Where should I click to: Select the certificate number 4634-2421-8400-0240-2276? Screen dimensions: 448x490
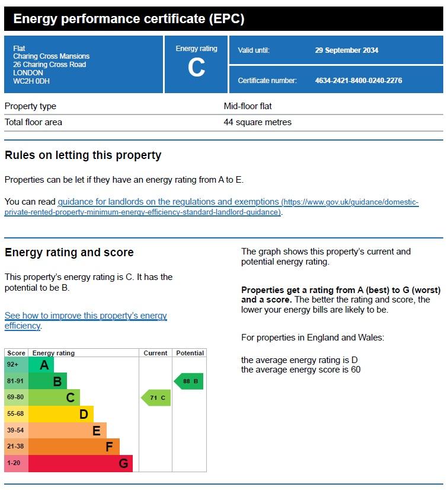coord(359,81)
